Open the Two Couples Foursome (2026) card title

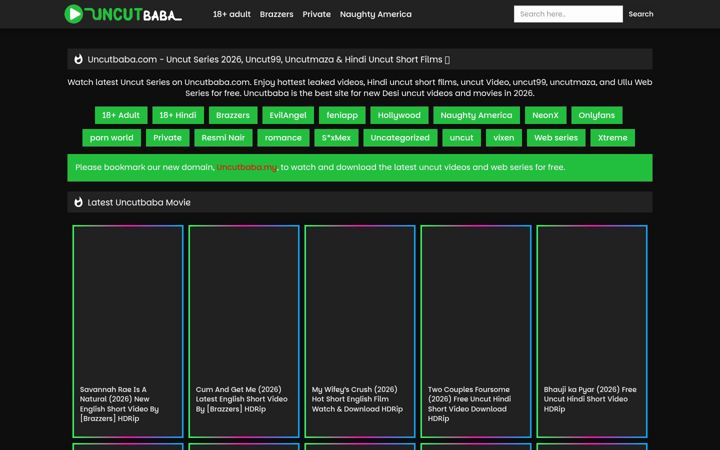(x=470, y=404)
